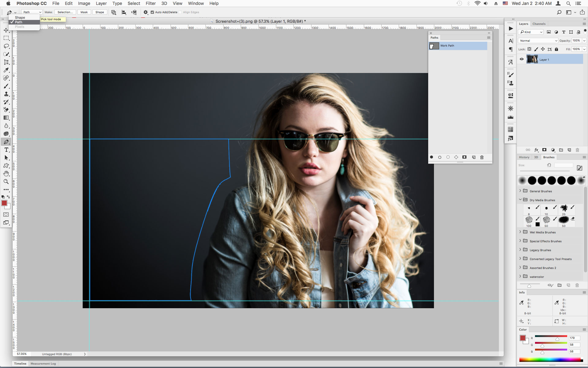Screen dimensions: 588x368
Task: Select the Horizontal Type tool
Action: [x=6, y=150]
